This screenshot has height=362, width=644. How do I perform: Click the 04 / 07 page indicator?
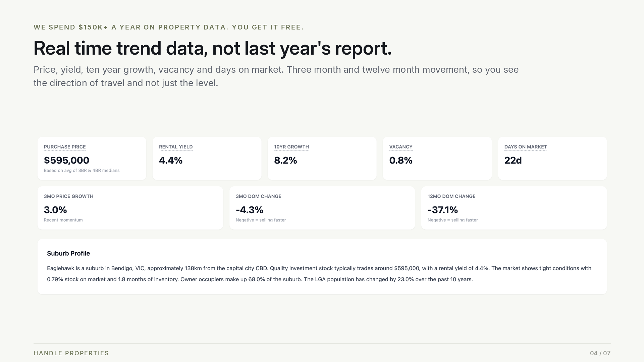[600, 353]
